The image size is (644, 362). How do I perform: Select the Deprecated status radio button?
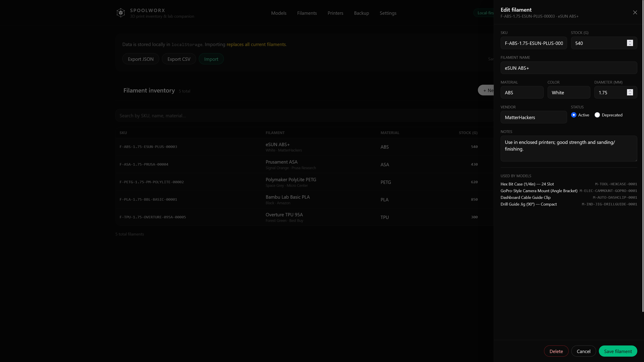pos(597,115)
